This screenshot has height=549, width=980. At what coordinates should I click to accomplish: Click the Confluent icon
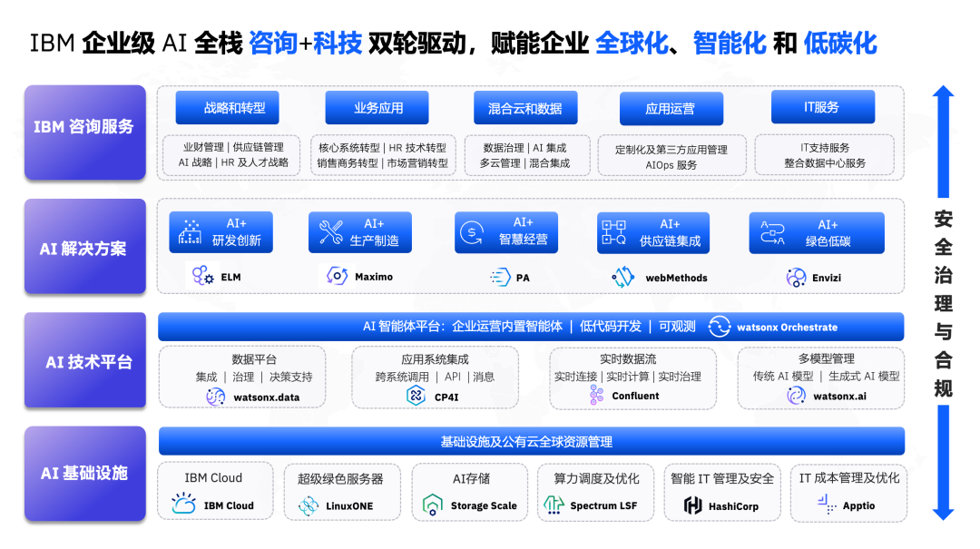[596, 395]
